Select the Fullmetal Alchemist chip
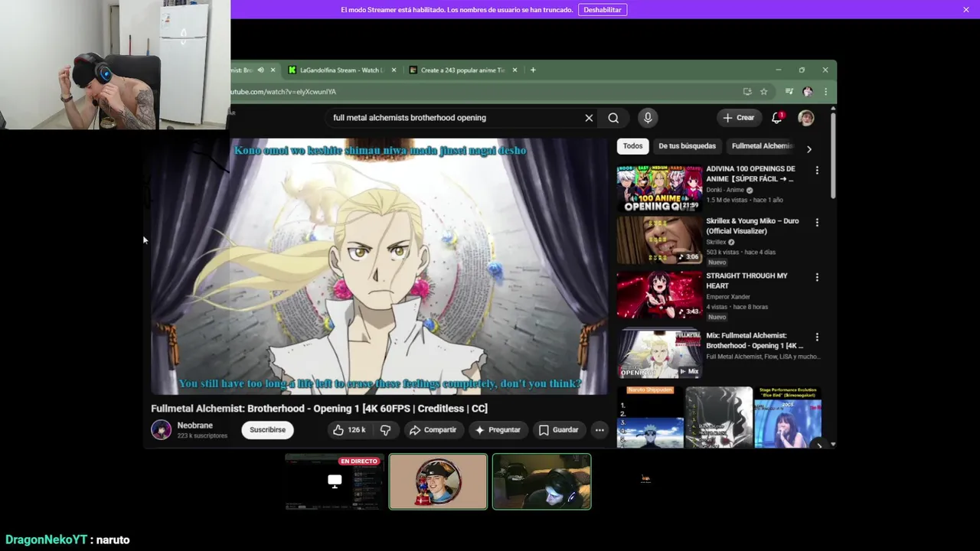980x551 pixels. pos(763,146)
